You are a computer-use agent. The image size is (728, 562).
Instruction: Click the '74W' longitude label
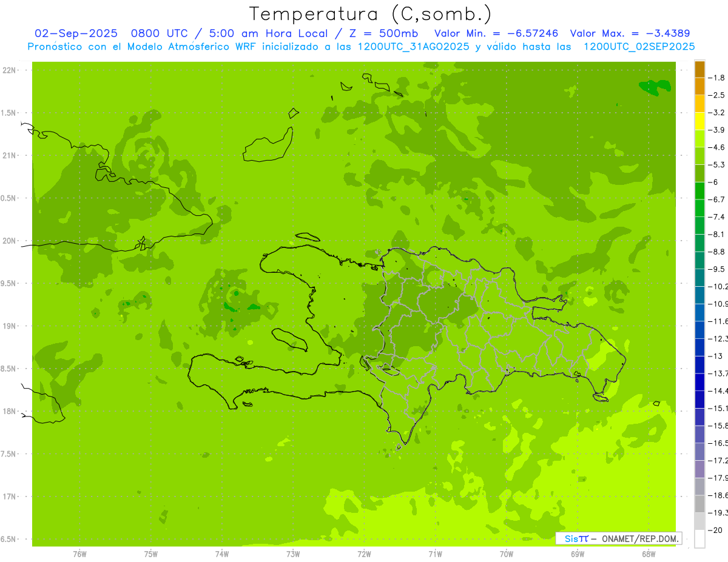222,554
